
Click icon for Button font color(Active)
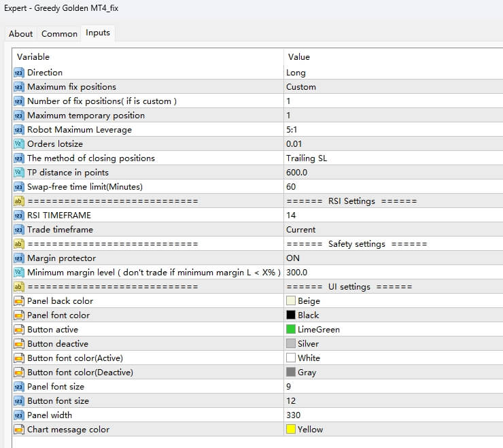click(x=19, y=358)
